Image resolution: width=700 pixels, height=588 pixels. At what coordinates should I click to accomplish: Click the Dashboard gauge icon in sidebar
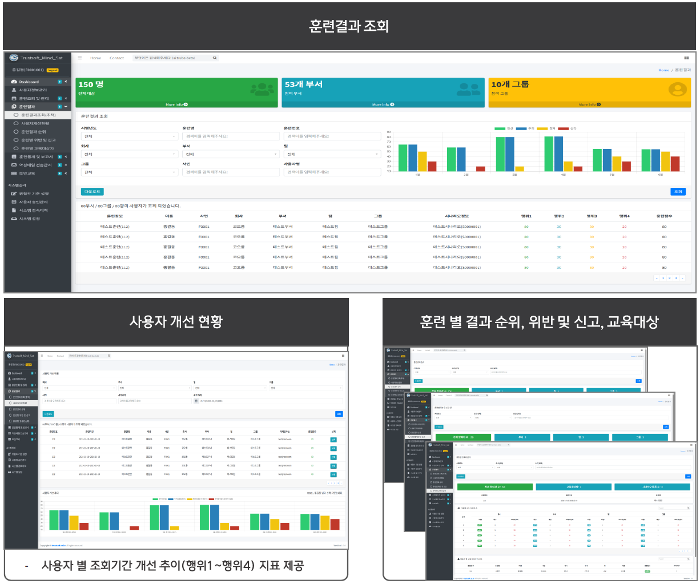click(x=14, y=82)
